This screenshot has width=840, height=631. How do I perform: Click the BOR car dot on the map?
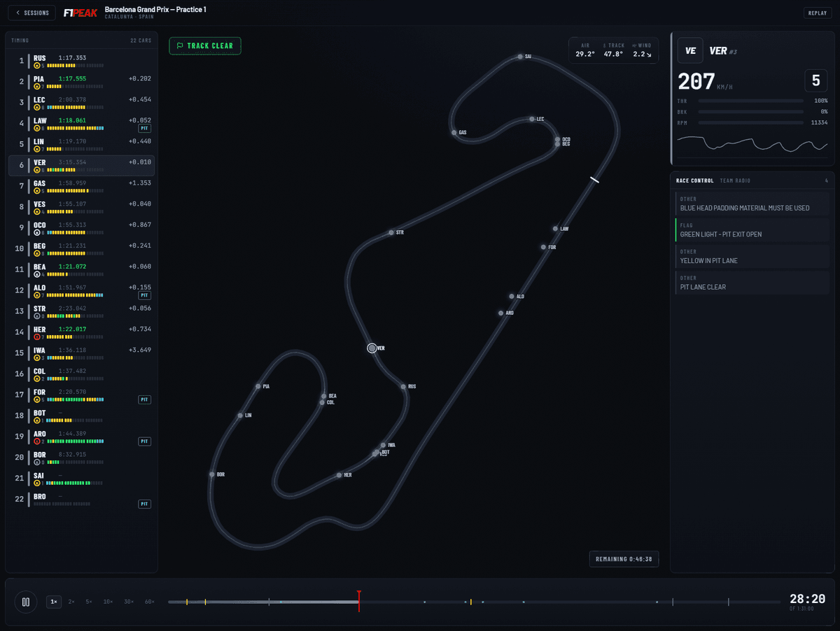211,474
